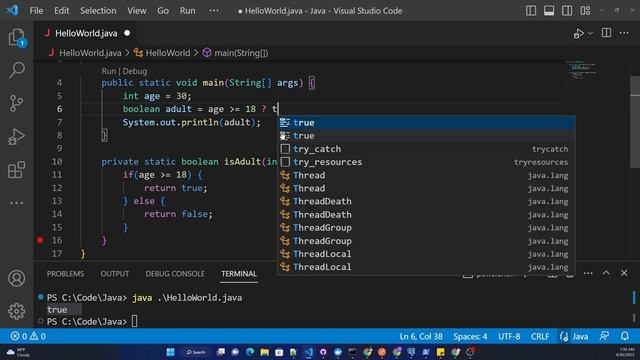Open the Selection menu
The height and width of the screenshot is (360, 640).
coord(98,11)
